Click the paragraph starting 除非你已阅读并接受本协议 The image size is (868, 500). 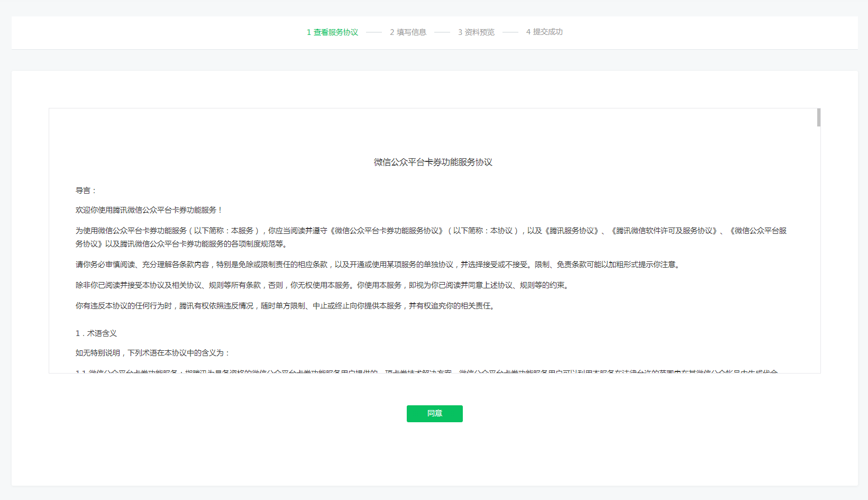pos(323,285)
